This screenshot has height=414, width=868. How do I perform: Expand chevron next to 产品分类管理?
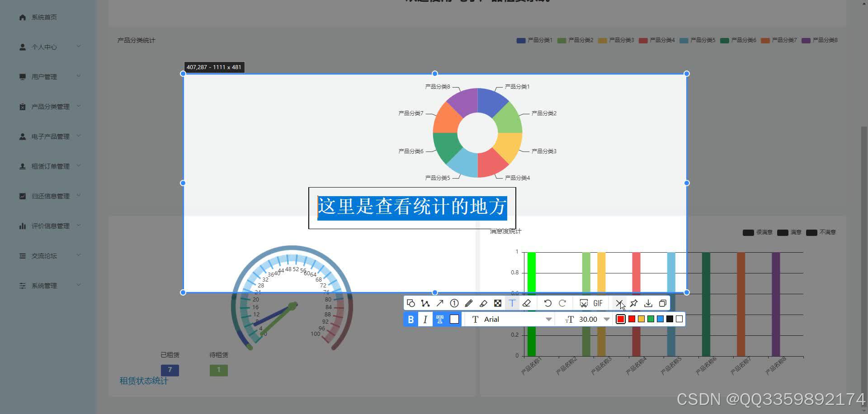79,106
